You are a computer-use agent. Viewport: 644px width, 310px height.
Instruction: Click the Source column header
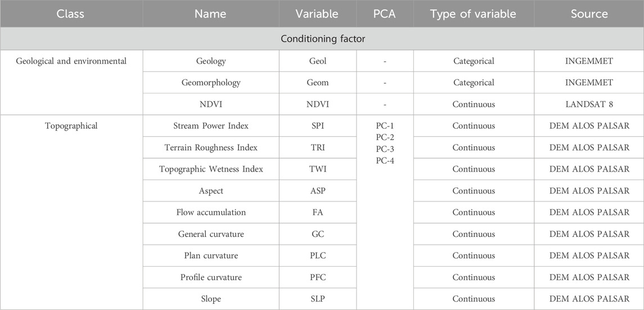coord(589,14)
